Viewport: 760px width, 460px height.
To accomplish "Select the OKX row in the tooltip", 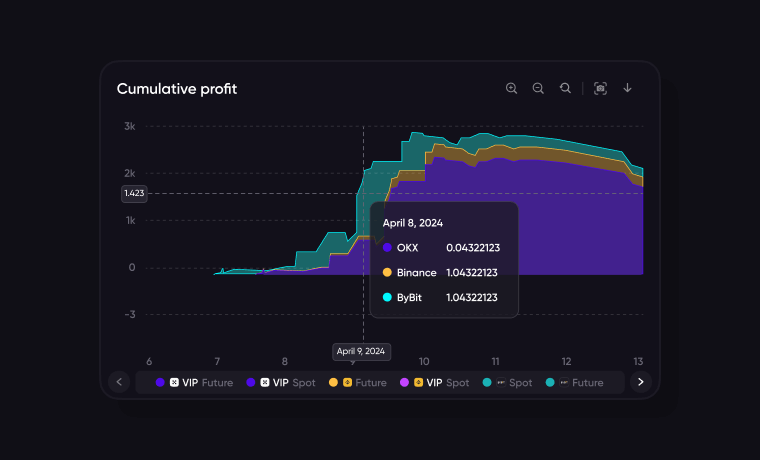I will 443,247.
